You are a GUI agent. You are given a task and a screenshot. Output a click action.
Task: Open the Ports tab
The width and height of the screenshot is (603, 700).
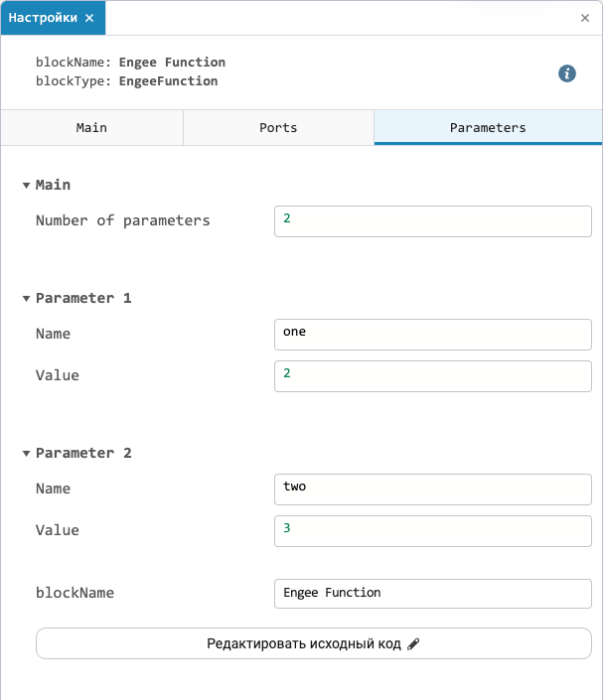pyautogui.click(x=278, y=128)
